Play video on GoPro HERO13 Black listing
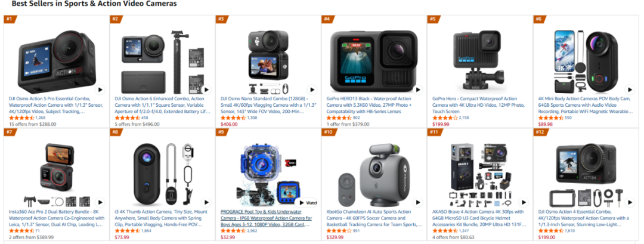644x244 pixels. click(x=418, y=89)
